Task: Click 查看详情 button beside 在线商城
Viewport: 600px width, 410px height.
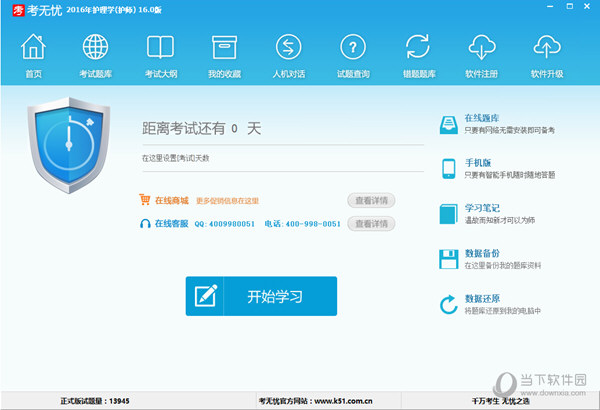Action: [371, 200]
